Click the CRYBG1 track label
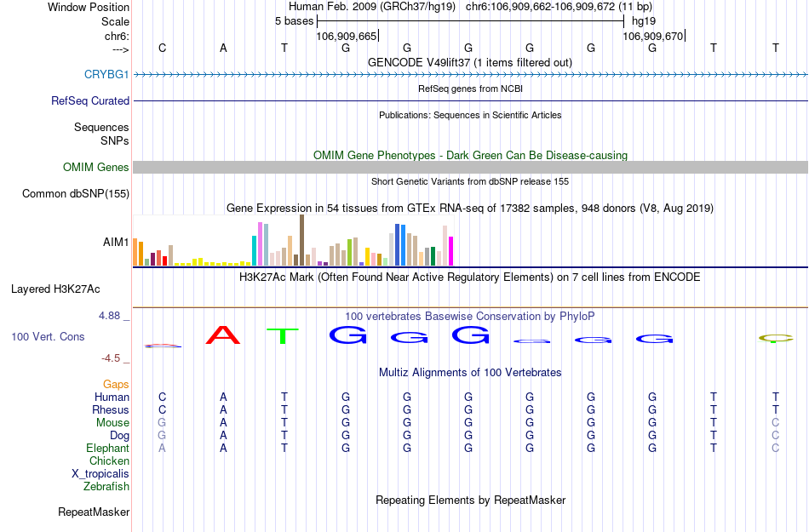 coord(106,75)
